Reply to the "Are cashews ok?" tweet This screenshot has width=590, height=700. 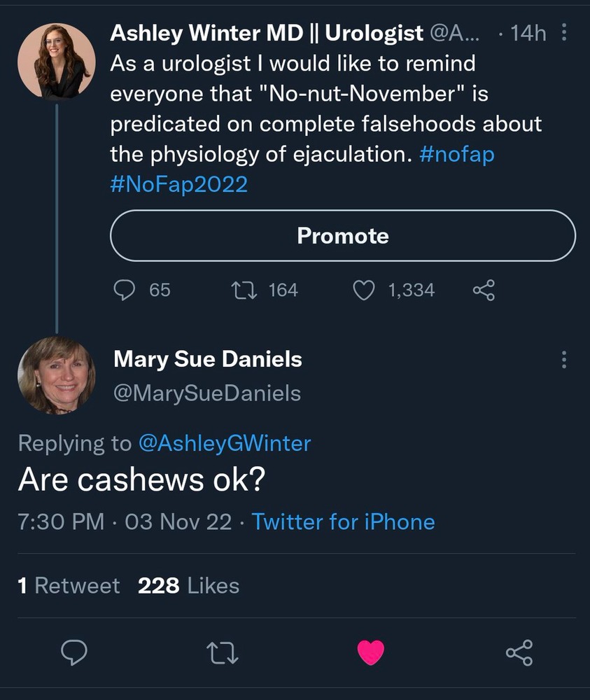click(74, 652)
